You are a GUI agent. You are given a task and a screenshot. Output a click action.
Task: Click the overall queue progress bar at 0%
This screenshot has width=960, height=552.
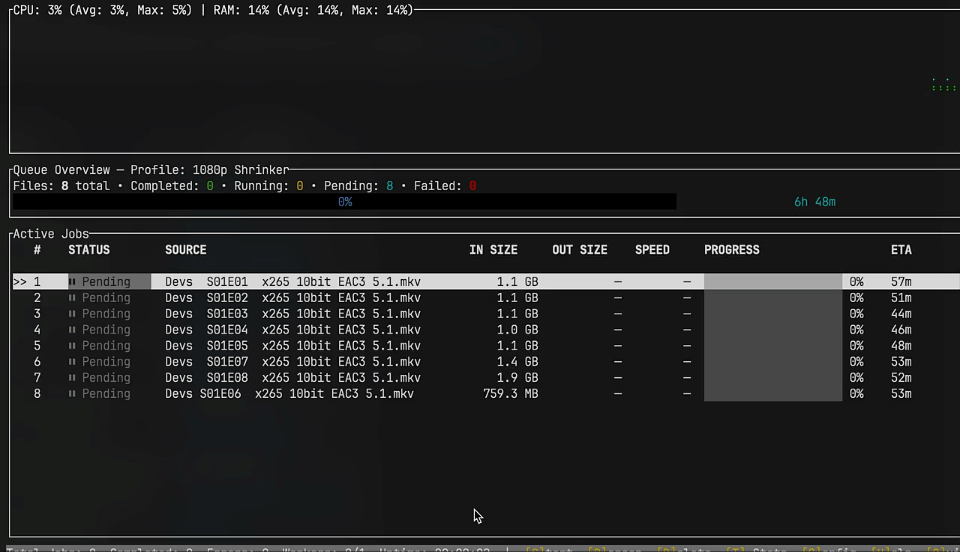[x=345, y=202]
